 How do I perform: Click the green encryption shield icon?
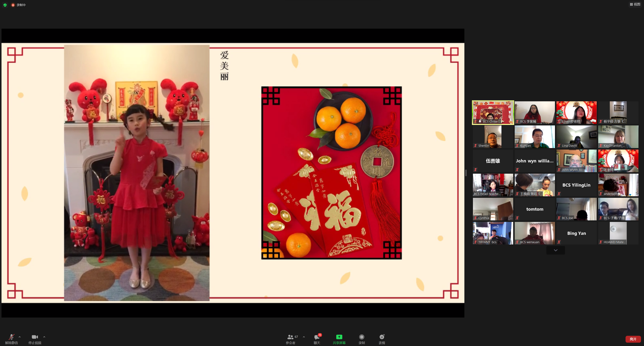coord(5,5)
